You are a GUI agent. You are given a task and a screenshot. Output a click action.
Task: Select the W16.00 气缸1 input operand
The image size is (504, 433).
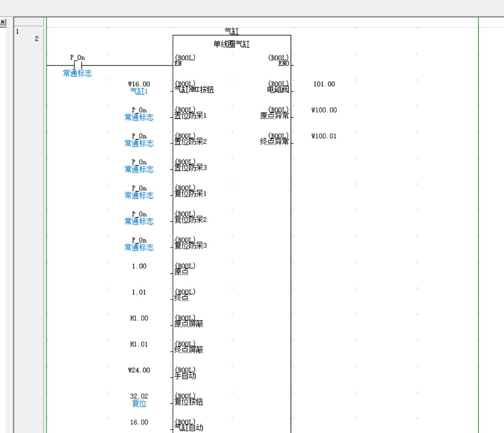[x=139, y=87]
